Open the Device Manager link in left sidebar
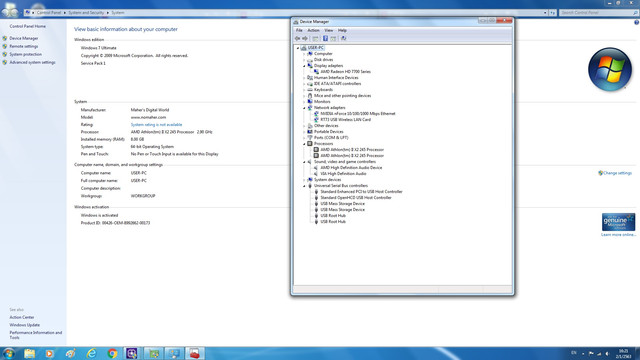The width and height of the screenshot is (640, 360). click(24, 38)
